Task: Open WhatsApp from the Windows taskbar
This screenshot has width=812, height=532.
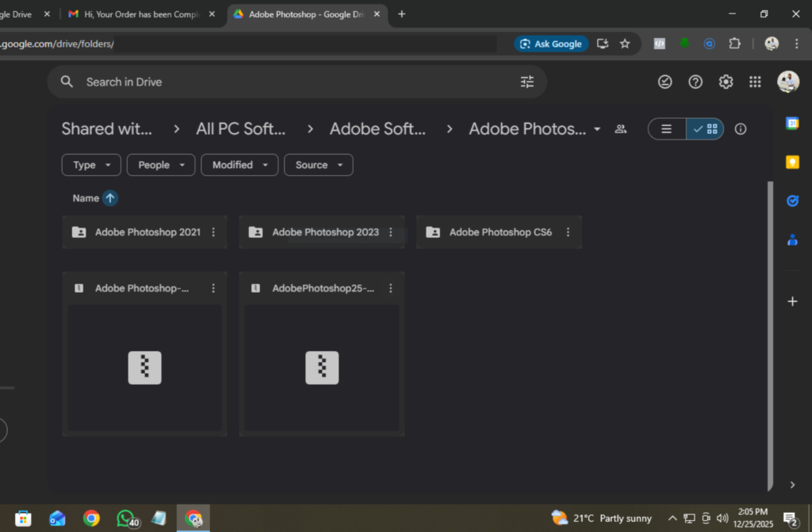Action: point(126,519)
